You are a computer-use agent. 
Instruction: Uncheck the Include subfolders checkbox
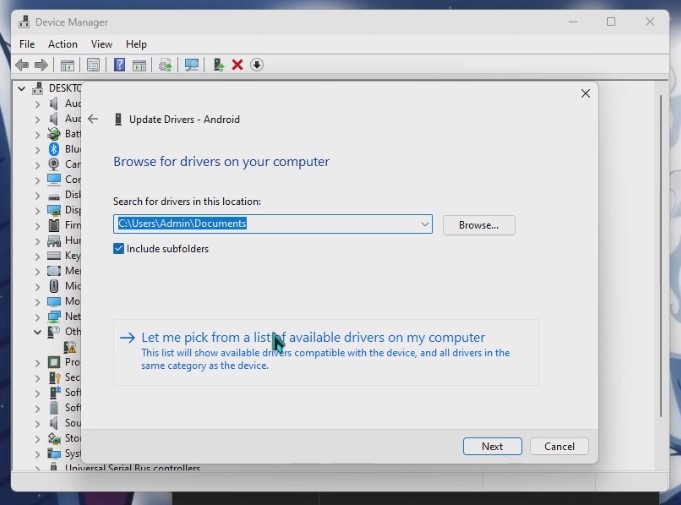[x=119, y=248]
